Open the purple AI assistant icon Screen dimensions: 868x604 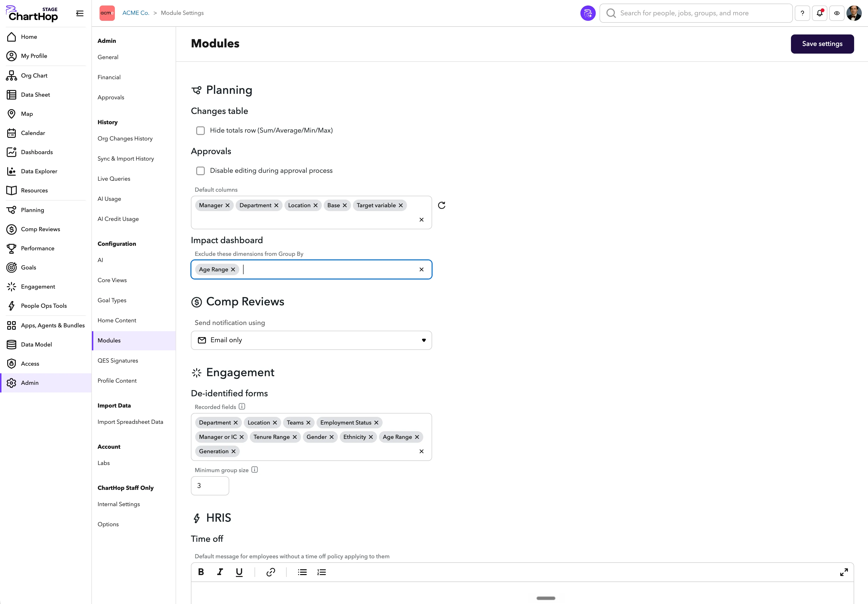[x=588, y=13]
